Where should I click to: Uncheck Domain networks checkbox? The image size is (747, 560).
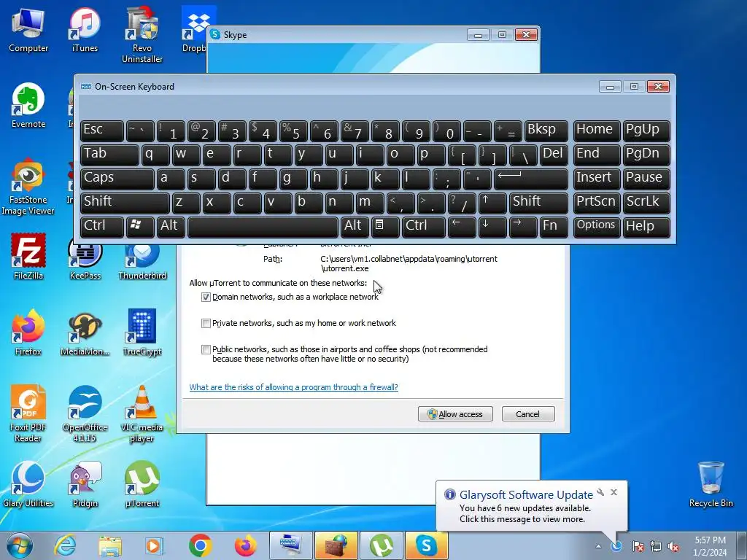(x=206, y=297)
